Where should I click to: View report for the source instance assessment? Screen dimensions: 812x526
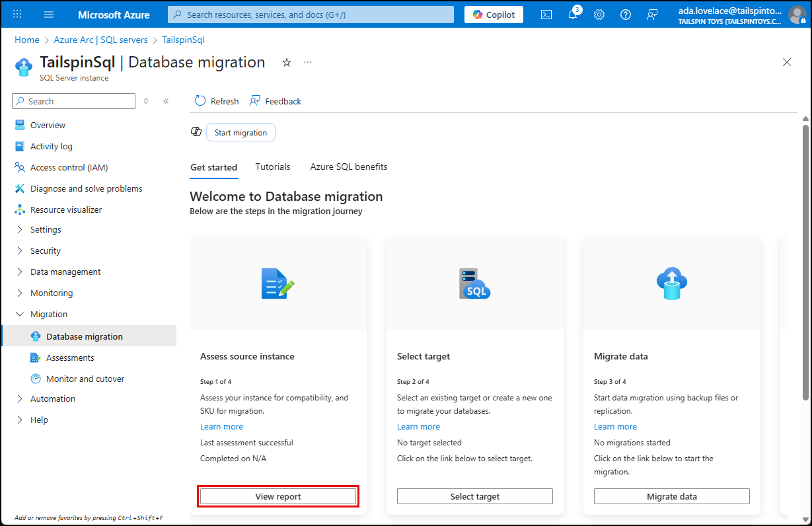(277, 496)
